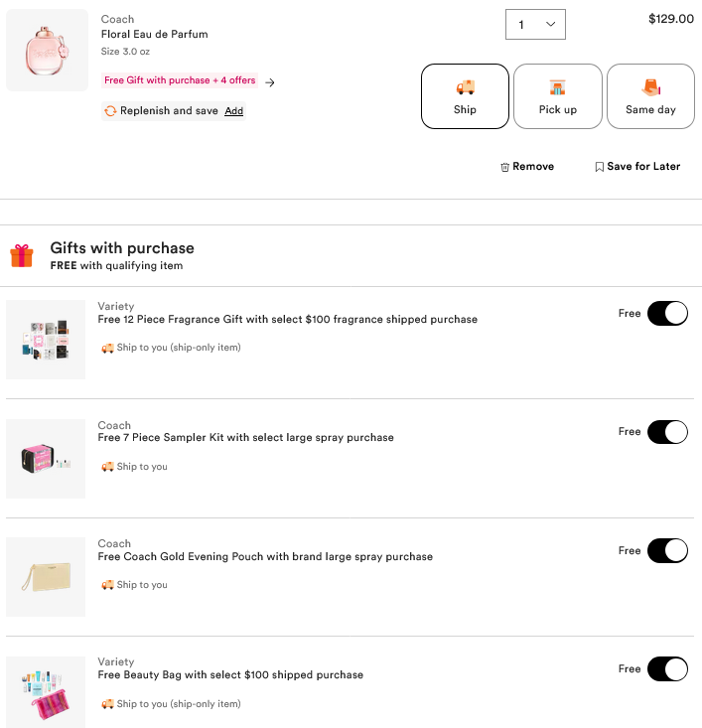Click the 7 Piece Sampler Kit thumbnail
This screenshot has height=728, width=702.
(46, 459)
